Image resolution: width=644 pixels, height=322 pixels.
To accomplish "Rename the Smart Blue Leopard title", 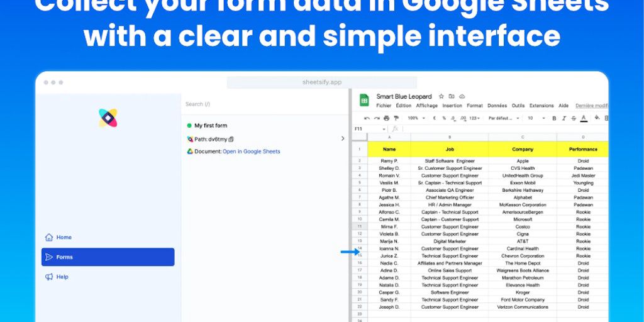I will 404,96.
